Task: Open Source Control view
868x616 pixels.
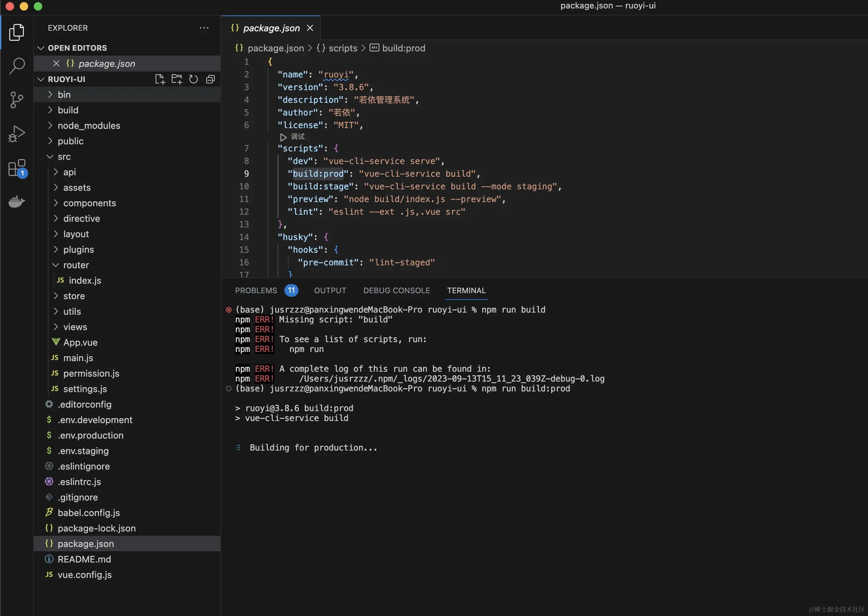Action: [17, 100]
